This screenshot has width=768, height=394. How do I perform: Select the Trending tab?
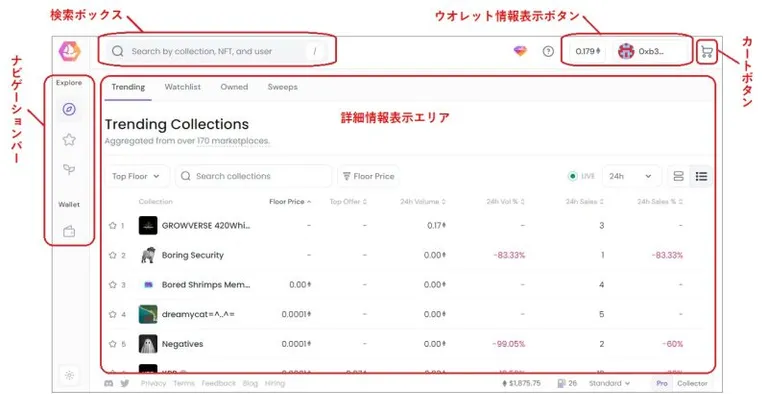coord(128,87)
